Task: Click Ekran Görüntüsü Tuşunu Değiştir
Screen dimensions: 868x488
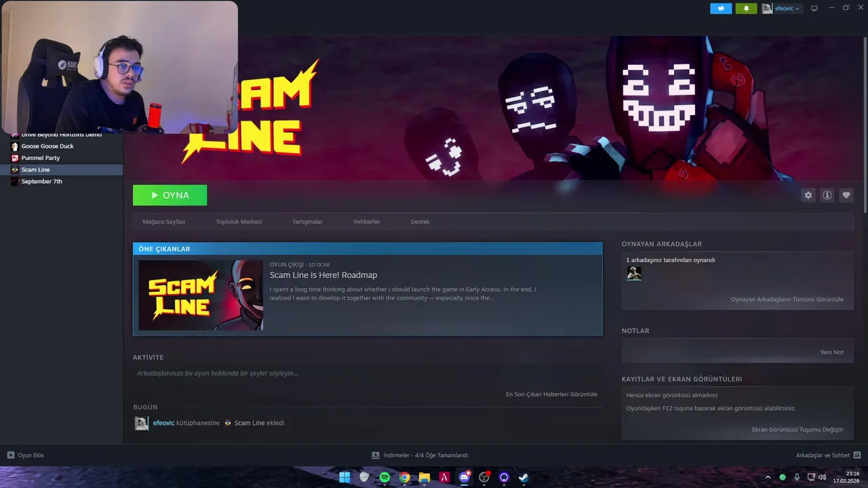Action: point(797,430)
